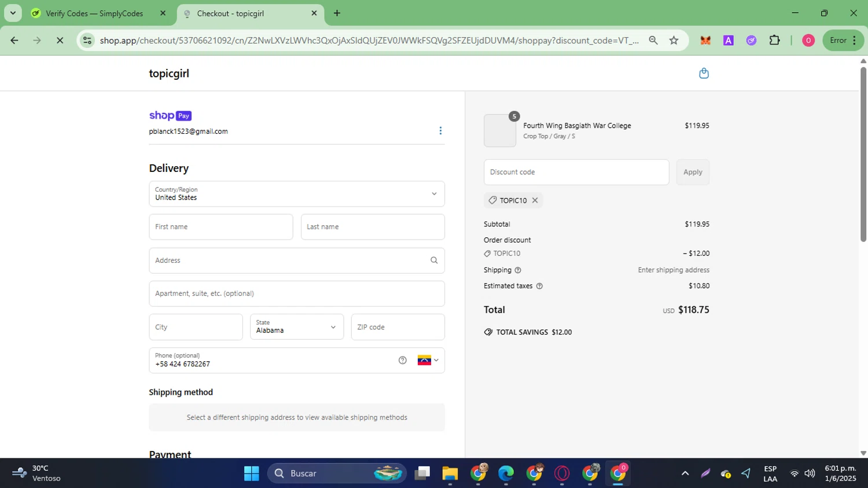The image size is (868, 488).
Task: Show estimated taxes help icon
Action: coord(539,286)
